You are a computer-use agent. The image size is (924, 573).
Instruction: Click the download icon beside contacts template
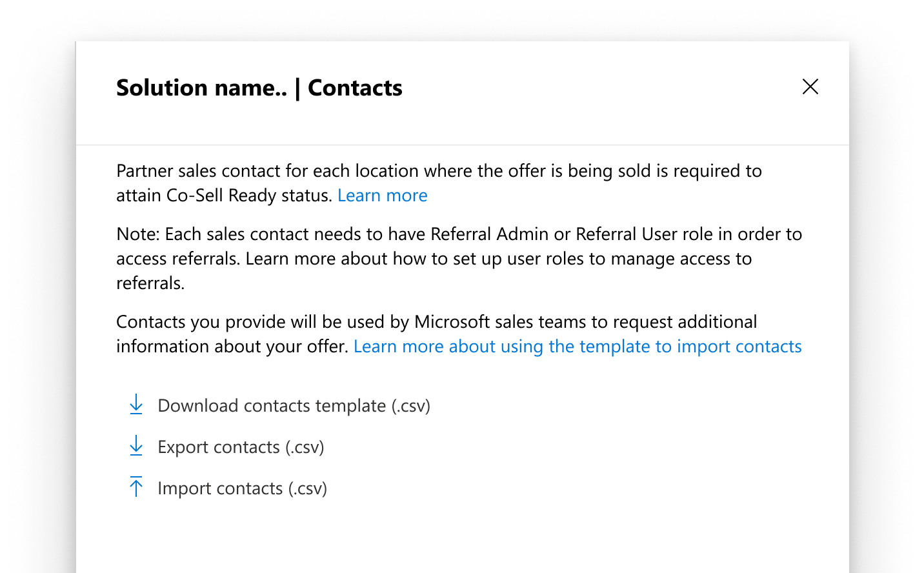click(x=136, y=405)
